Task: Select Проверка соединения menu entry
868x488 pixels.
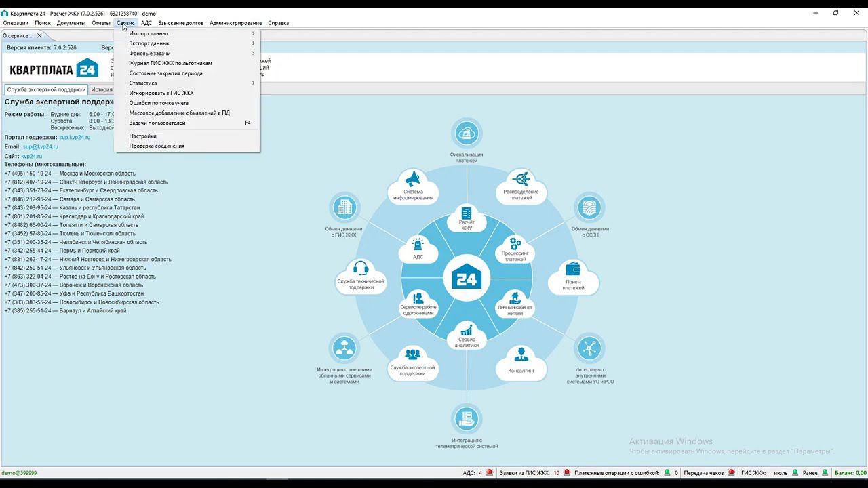Action: click(188, 146)
